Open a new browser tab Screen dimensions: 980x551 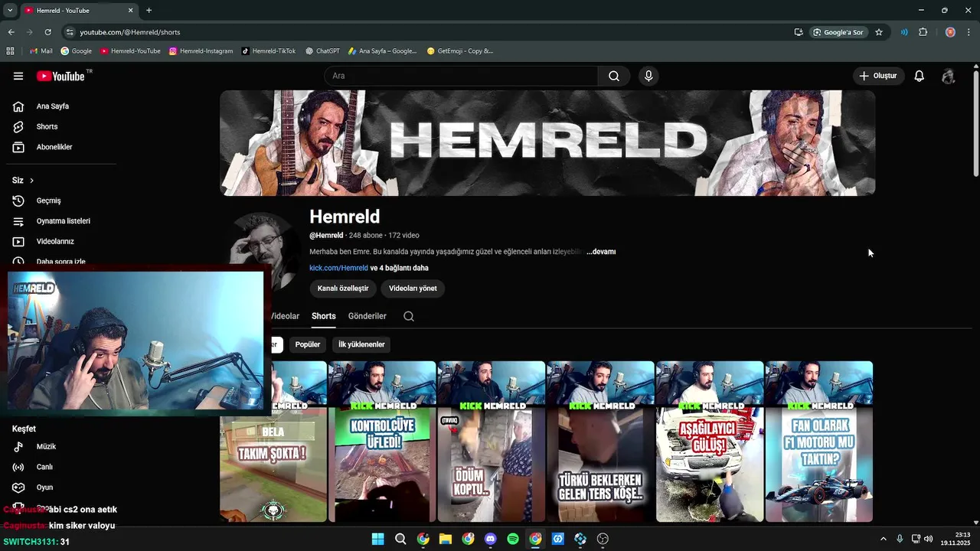(149, 10)
